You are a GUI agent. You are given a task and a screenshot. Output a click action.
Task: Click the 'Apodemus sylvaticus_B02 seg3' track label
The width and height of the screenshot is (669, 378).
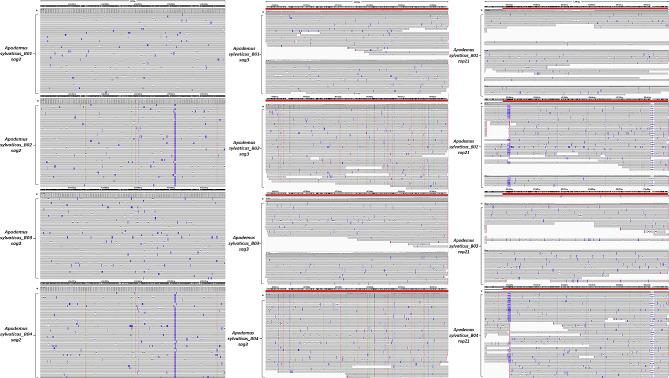pyautogui.click(x=244, y=148)
